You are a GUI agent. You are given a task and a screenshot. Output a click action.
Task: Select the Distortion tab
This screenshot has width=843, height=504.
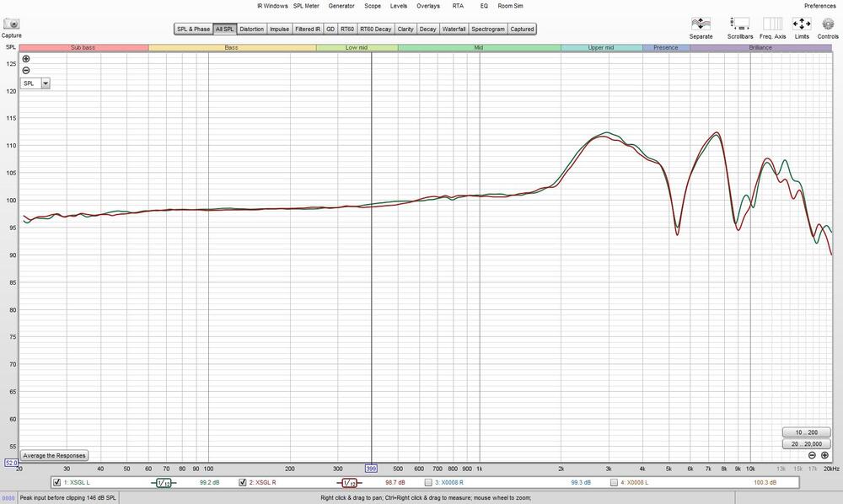tap(251, 29)
